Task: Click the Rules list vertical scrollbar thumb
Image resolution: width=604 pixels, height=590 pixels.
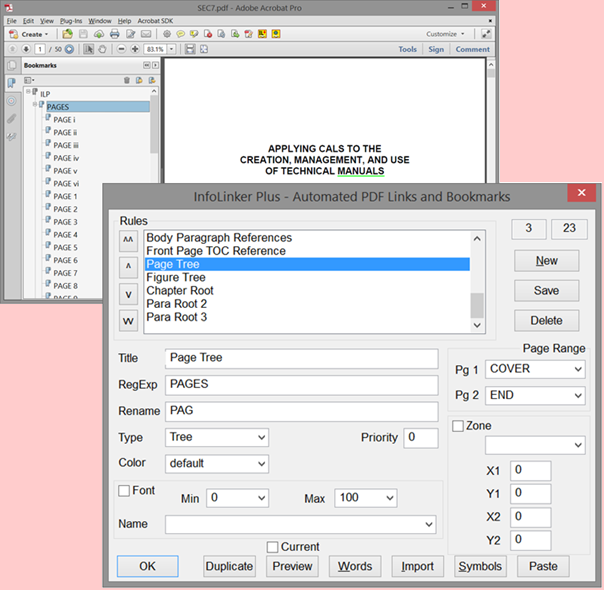Action: pos(477,305)
